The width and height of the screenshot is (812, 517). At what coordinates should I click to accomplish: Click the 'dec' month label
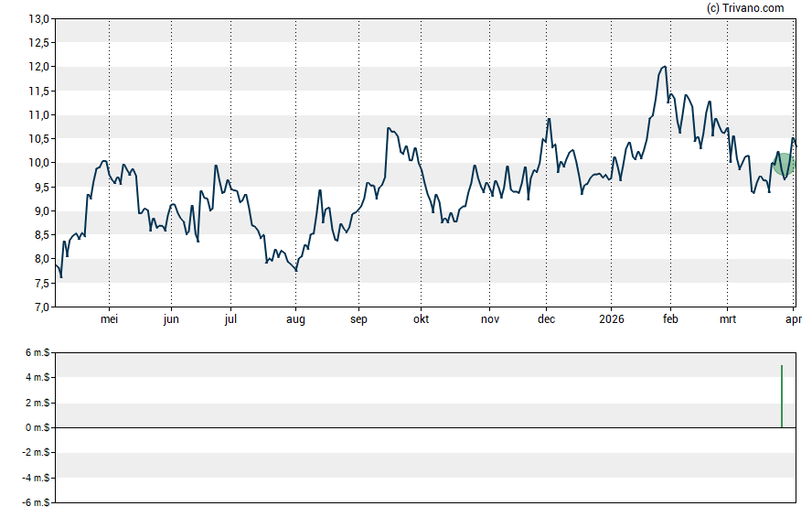[546, 319]
